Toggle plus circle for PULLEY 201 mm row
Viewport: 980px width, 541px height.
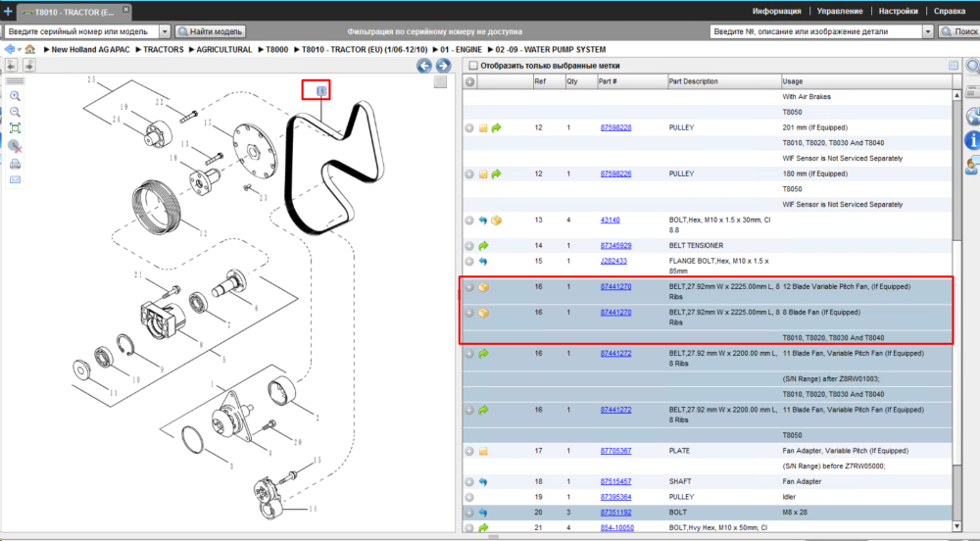point(469,128)
